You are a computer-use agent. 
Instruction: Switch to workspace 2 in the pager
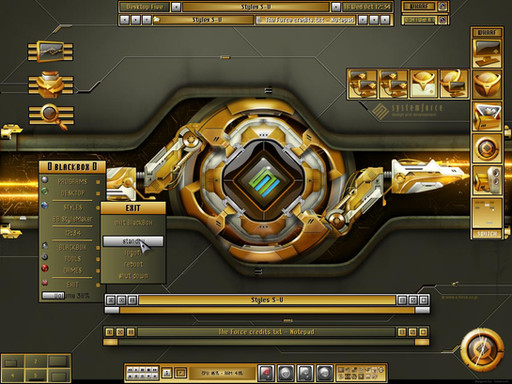click(x=36, y=361)
